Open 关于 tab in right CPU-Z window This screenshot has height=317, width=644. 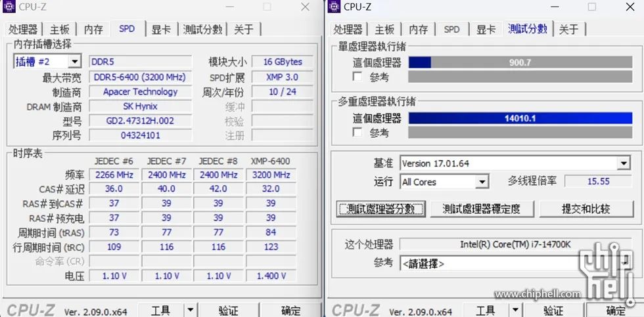tap(569, 29)
